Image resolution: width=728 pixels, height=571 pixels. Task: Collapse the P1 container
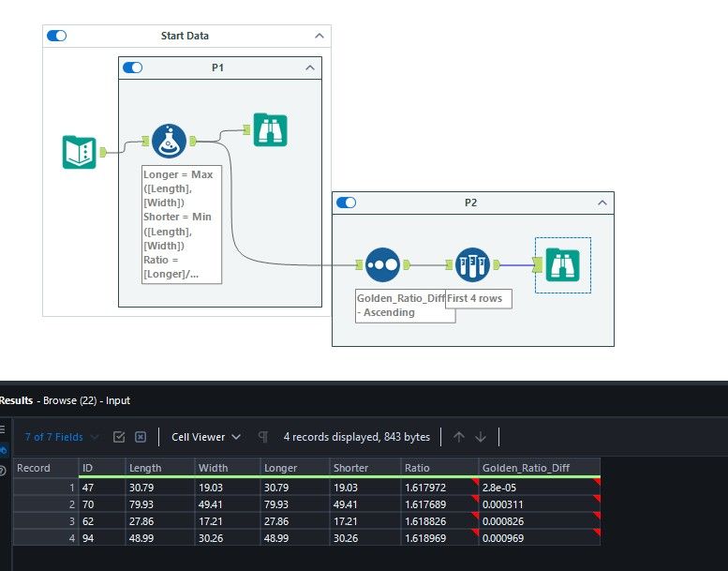pos(310,68)
